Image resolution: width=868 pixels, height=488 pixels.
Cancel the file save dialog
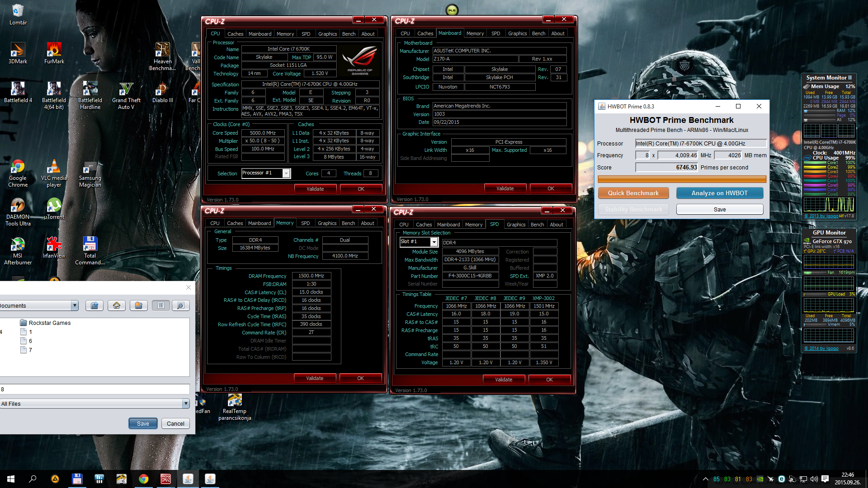pyautogui.click(x=175, y=424)
